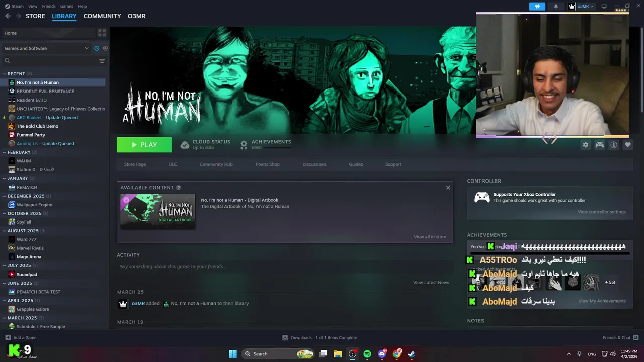This screenshot has height=362, width=644.
Task: Go forward with the right arrow
Action: [18, 16]
